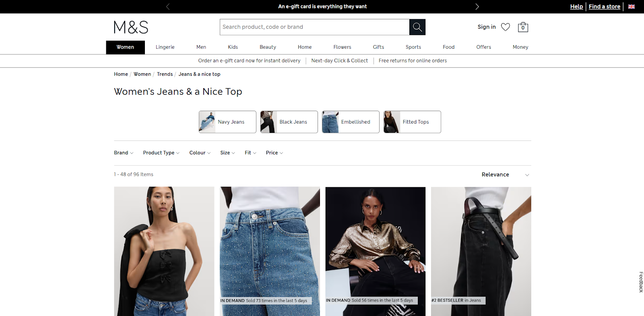Click Trends in the breadcrumb
This screenshot has width=644, height=316.
165,74
